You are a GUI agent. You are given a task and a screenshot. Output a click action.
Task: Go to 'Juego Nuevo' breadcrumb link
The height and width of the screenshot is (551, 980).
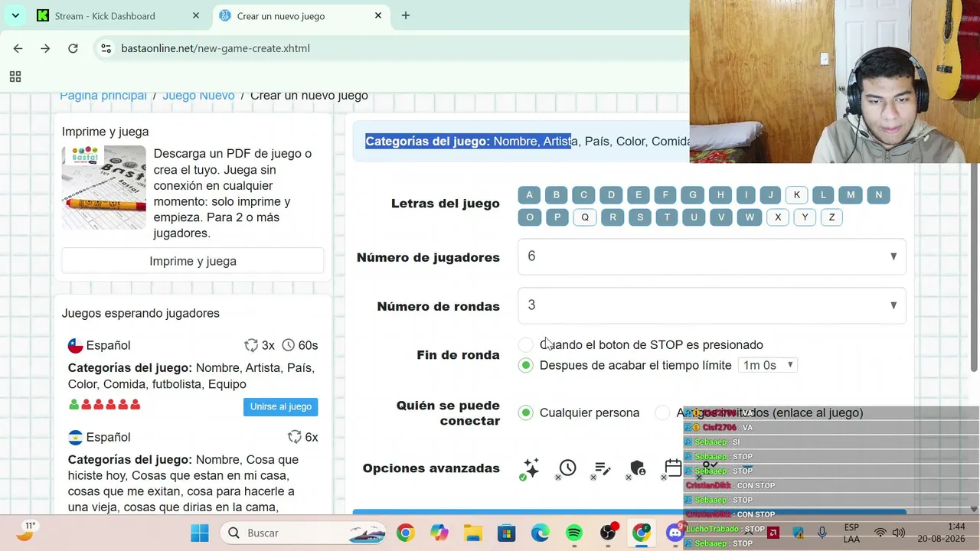click(198, 96)
